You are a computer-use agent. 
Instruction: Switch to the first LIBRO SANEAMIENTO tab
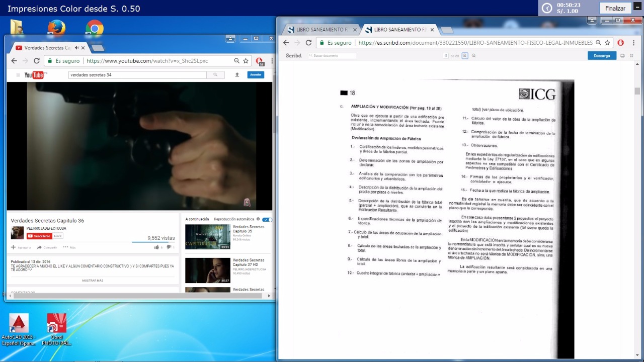[317, 30]
